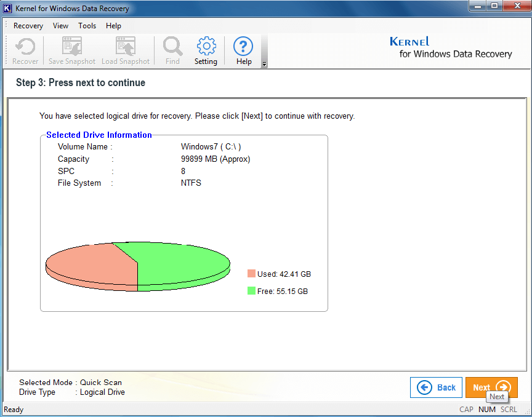532x417 pixels.
Task: Click the File System label
Action: pos(79,183)
